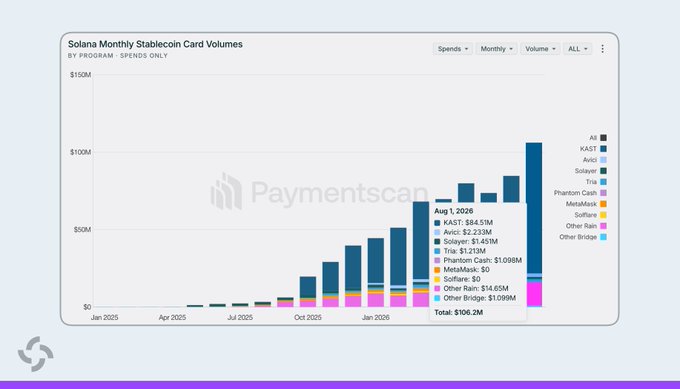This screenshot has height=389, width=680.
Task: Click the Other Bridge: $1.099M tooltip row
Action: (x=475, y=298)
